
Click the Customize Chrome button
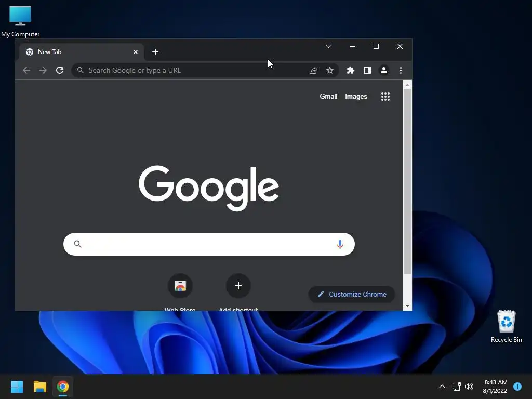352,294
